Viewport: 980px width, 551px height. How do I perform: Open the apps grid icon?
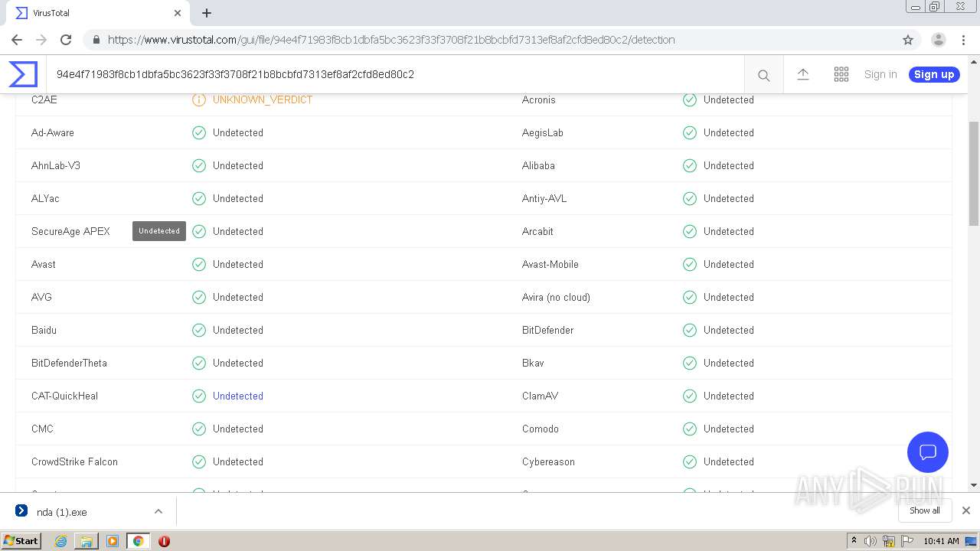pos(841,74)
